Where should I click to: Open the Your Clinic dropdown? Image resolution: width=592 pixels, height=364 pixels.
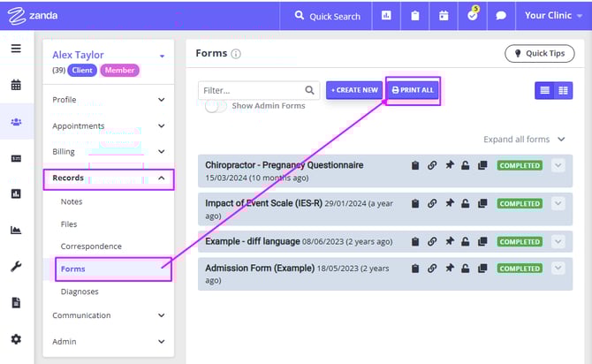pyautogui.click(x=553, y=16)
